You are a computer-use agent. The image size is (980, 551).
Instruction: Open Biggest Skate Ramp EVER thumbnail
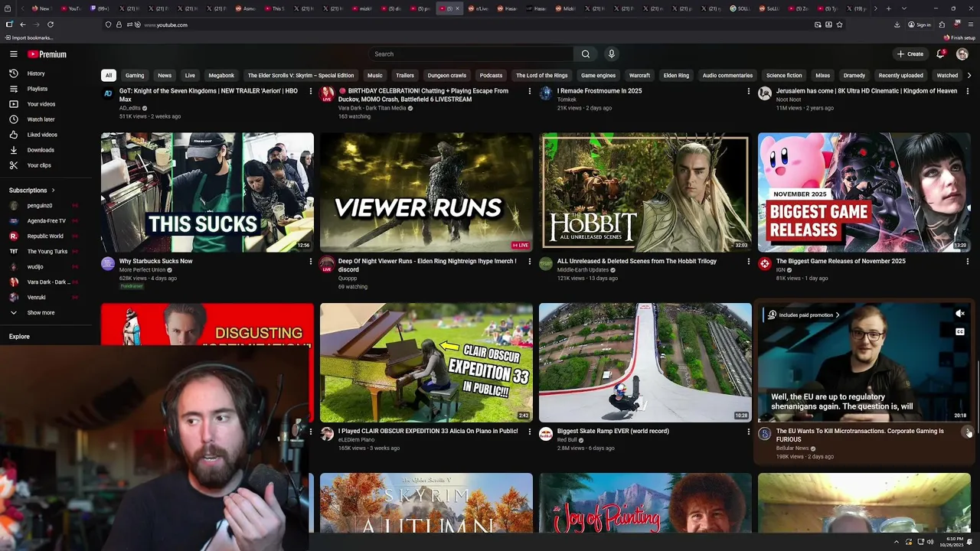click(645, 363)
